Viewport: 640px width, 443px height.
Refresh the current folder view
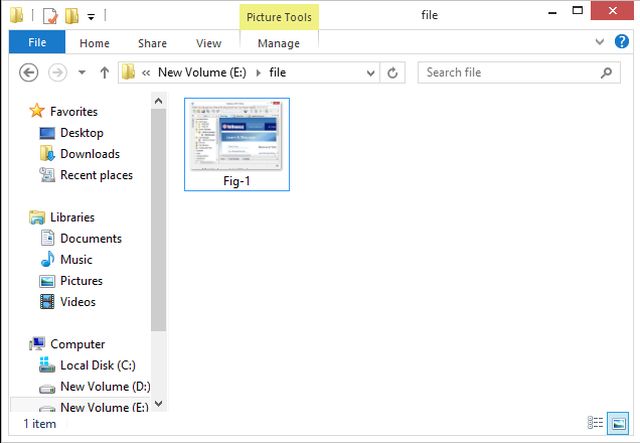tap(393, 73)
